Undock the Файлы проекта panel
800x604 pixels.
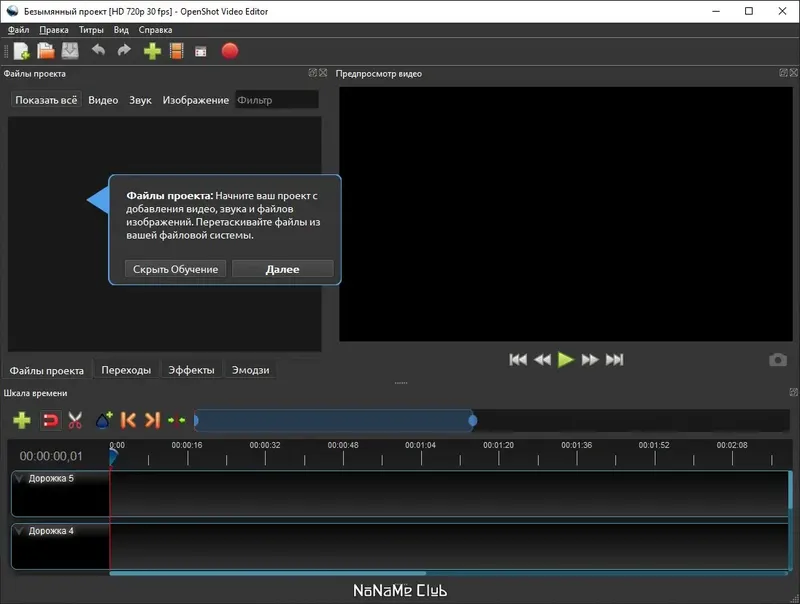313,73
